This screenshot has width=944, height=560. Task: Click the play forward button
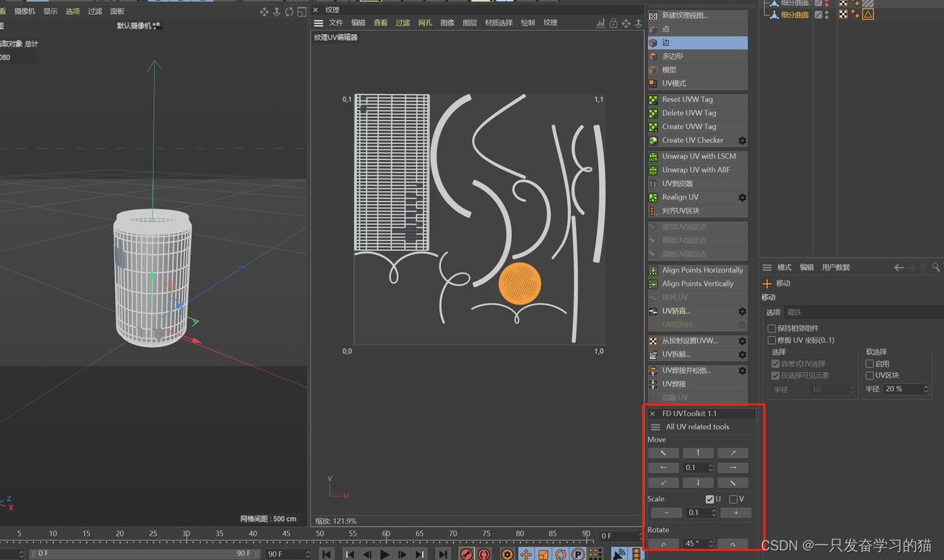point(384,554)
